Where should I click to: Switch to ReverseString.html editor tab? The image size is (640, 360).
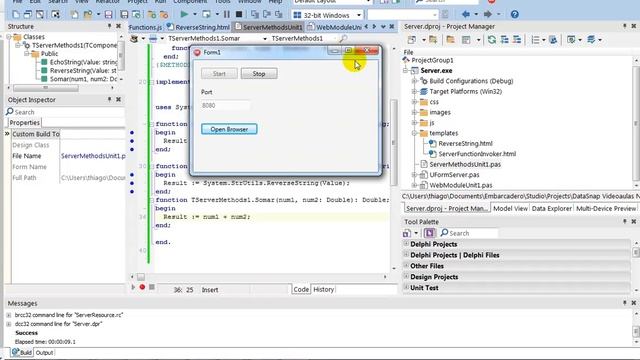[198, 27]
